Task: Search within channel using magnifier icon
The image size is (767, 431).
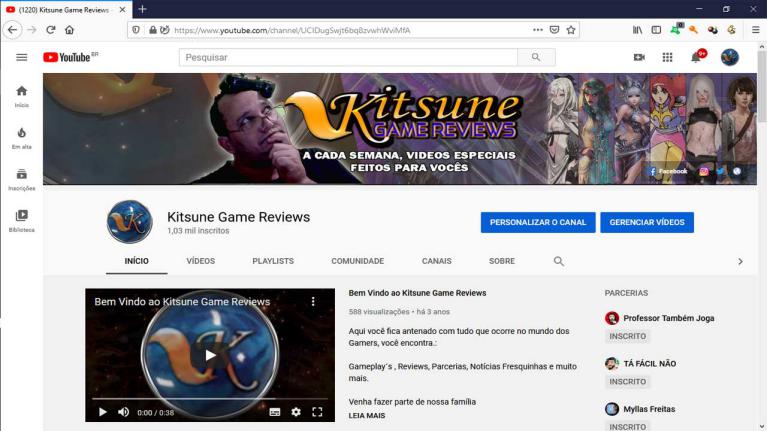Action: pyautogui.click(x=559, y=261)
